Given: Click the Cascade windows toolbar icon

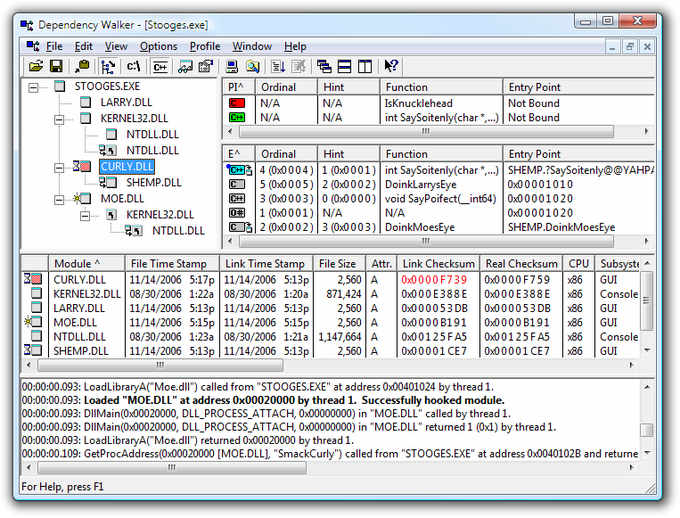Looking at the screenshot, I should click(324, 66).
